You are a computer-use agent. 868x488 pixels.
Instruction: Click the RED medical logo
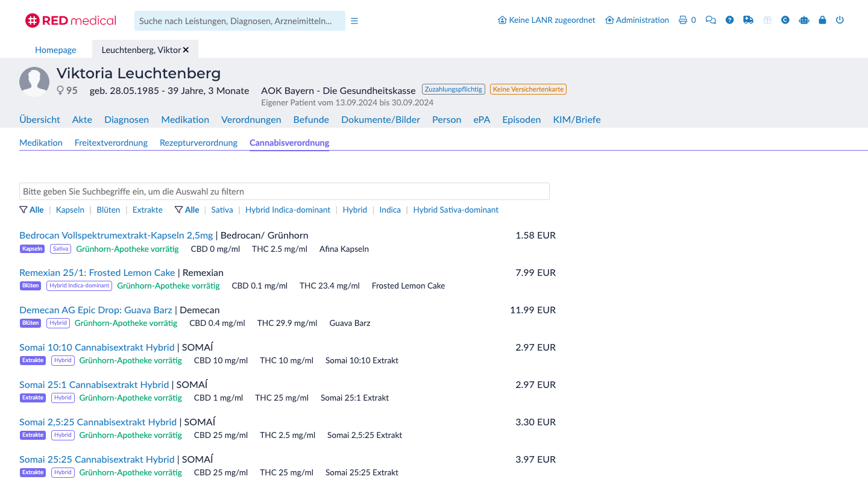[71, 20]
